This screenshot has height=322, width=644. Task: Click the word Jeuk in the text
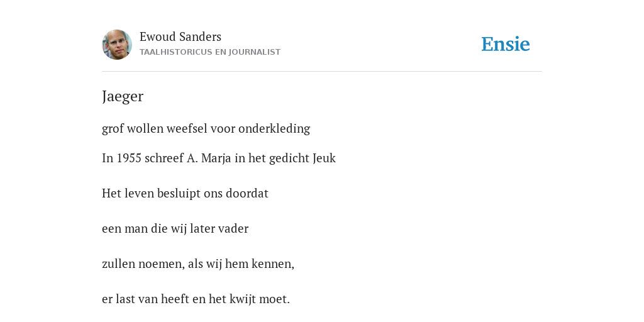pos(324,158)
